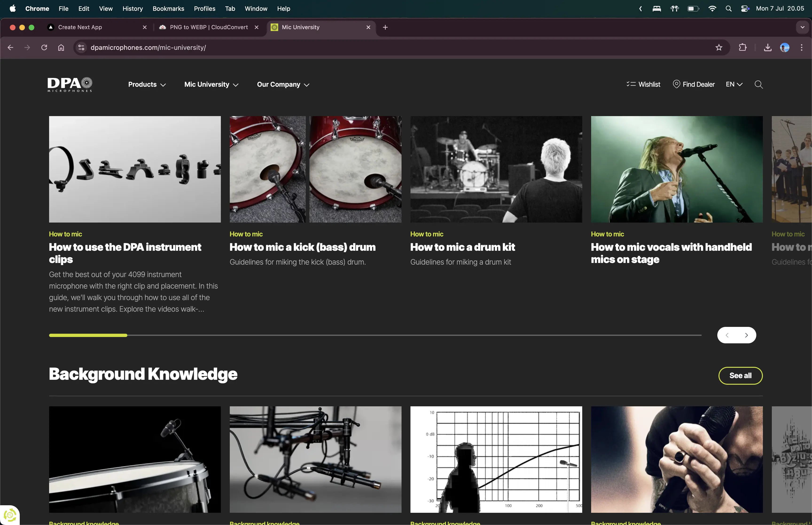
Task: Reload the page with the refresh icon
Action: point(44,47)
